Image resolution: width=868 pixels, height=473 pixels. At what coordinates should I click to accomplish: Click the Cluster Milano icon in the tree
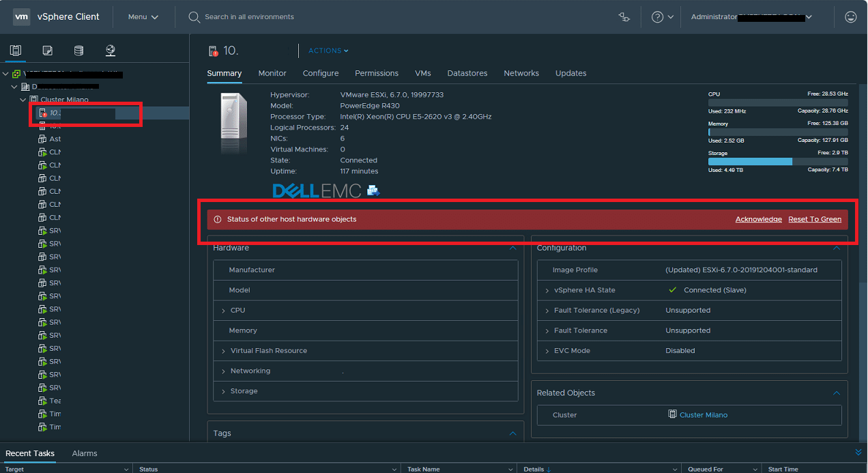click(x=34, y=100)
